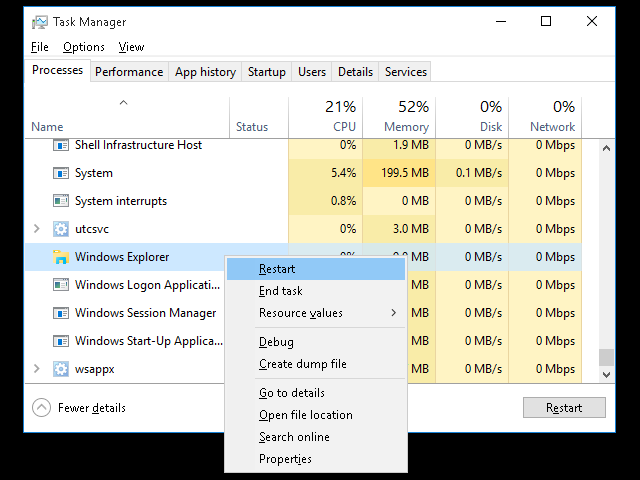Viewport: 640px width, 480px height.
Task: Choose End task in the context menu
Action: pos(316,291)
